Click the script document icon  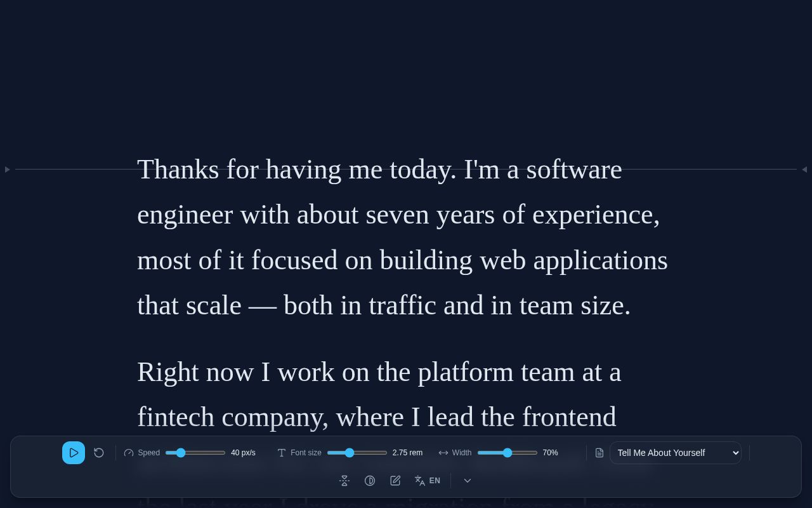pyautogui.click(x=599, y=453)
